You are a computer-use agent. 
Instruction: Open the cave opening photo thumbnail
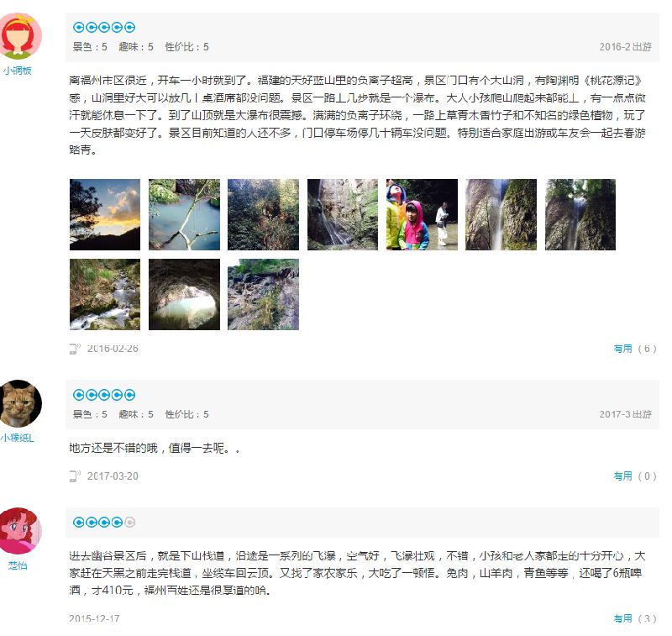click(x=184, y=294)
